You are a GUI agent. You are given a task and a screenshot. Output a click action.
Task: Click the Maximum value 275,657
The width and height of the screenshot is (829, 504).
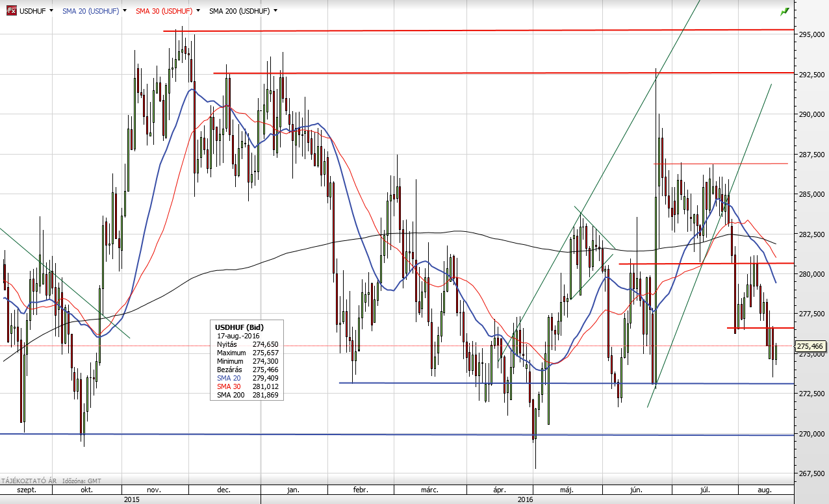266,352
